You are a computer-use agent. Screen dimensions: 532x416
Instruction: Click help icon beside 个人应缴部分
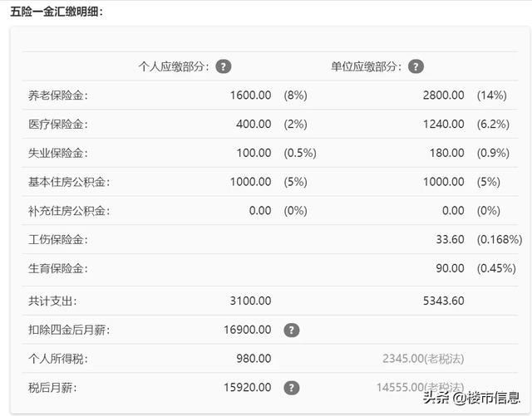(x=224, y=66)
